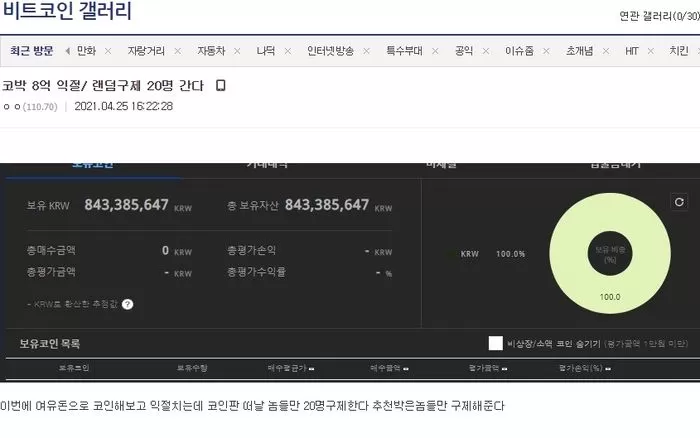Click the 보유코인 column header
Screen dimensions: 700x438
click(x=74, y=368)
